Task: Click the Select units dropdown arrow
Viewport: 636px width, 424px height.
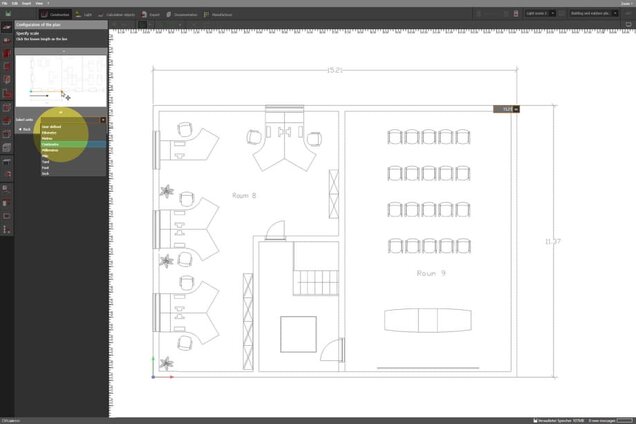Action: (103, 120)
